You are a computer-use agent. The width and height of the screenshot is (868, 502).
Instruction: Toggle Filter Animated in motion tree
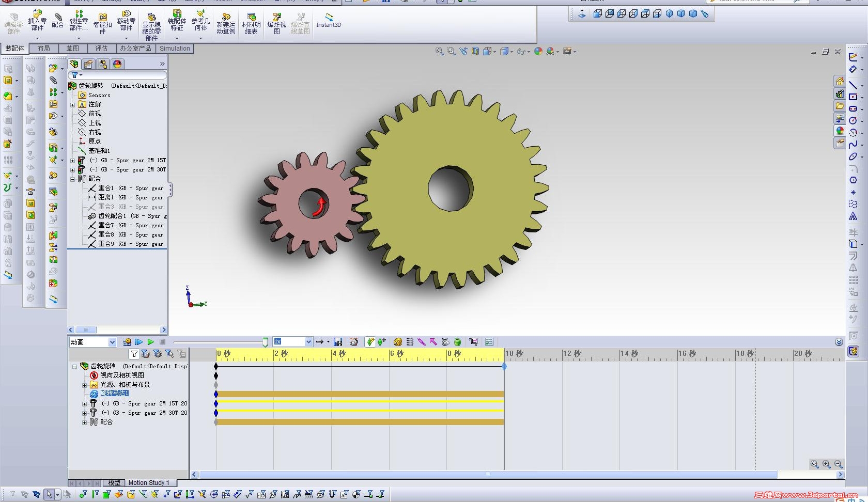pos(146,354)
